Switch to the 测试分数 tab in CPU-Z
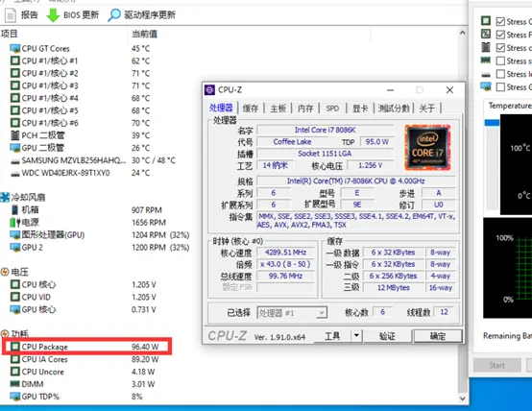The width and height of the screenshot is (532, 411). click(x=394, y=109)
